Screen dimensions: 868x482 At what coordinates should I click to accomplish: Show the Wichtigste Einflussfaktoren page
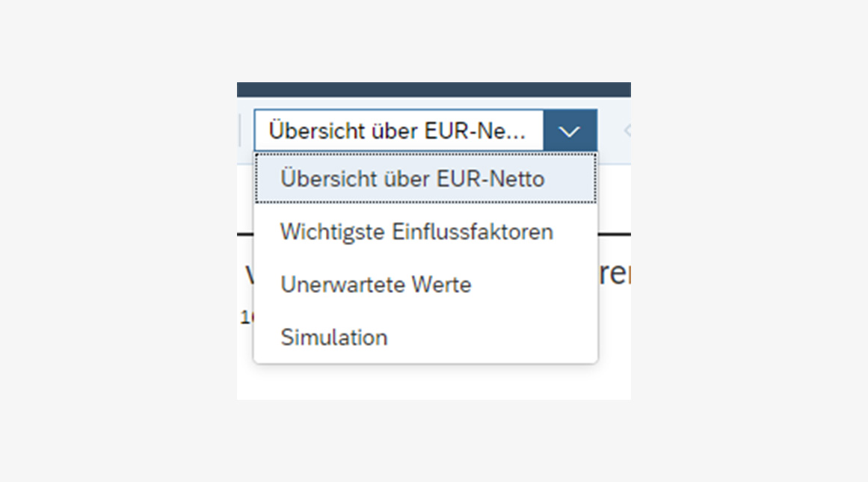point(417,232)
